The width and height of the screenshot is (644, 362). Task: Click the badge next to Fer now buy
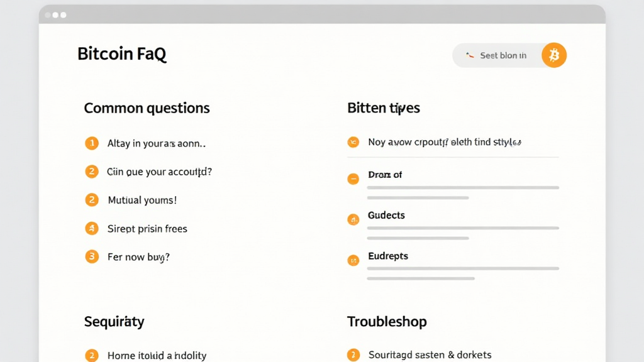[x=92, y=256]
